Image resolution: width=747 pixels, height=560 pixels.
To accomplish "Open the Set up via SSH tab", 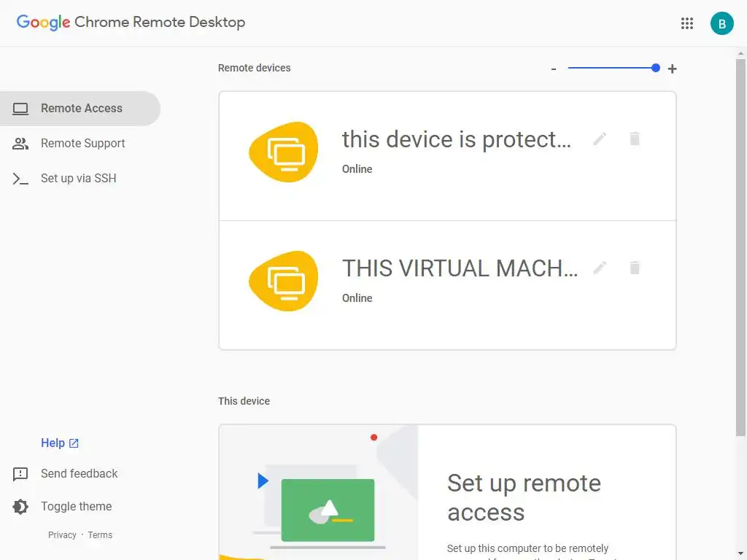I will (x=80, y=179).
